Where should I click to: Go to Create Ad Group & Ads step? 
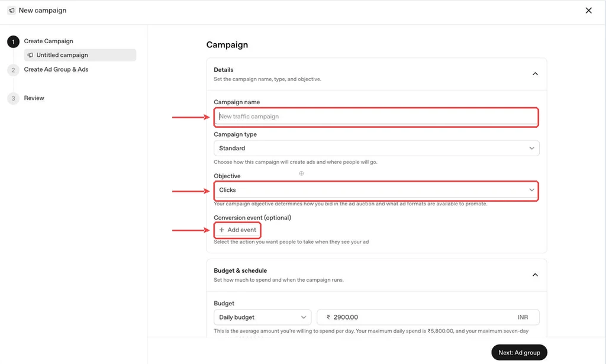(56, 70)
